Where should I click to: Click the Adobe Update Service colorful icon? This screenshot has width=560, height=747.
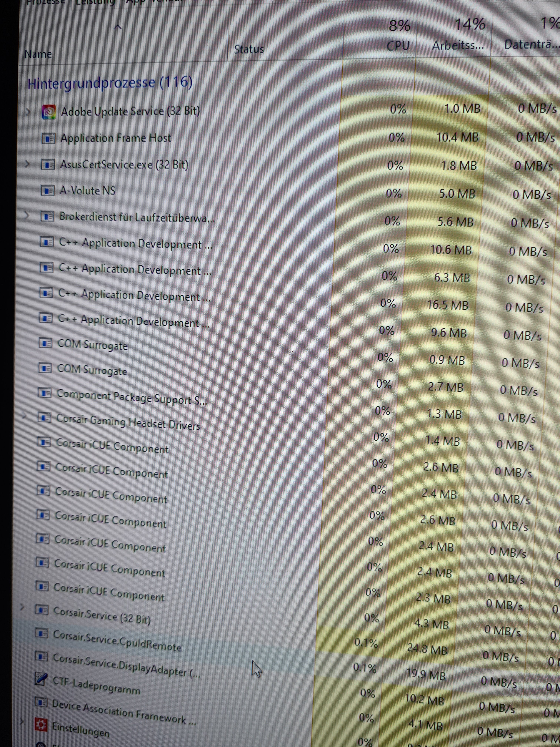(49, 112)
